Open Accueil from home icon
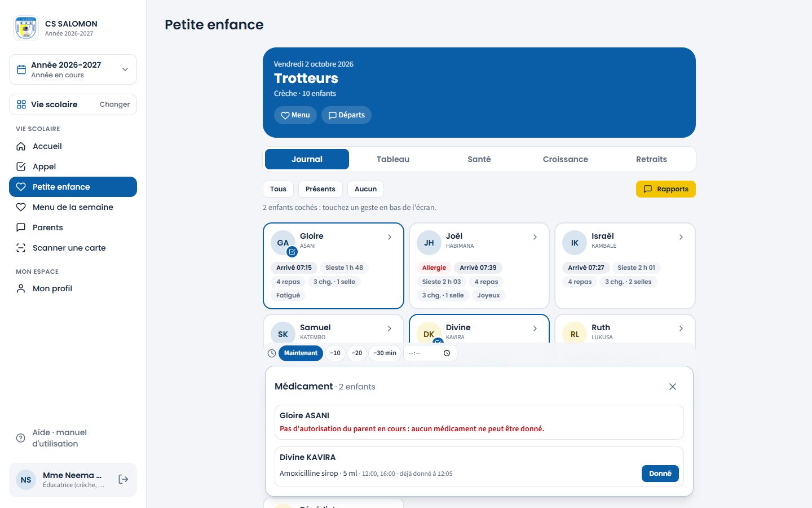This screenshot has width=812, height=508. (21, 146)
